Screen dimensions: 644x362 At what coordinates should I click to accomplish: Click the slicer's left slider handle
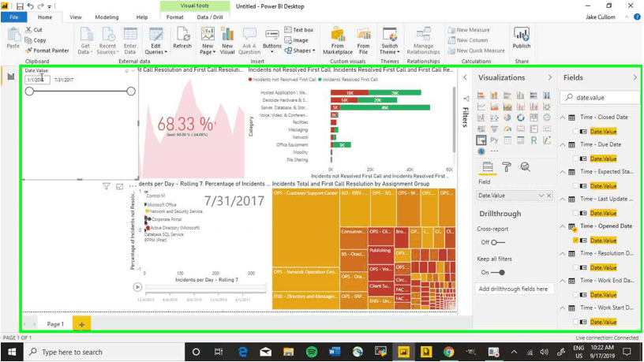click(x=29, y=91)
